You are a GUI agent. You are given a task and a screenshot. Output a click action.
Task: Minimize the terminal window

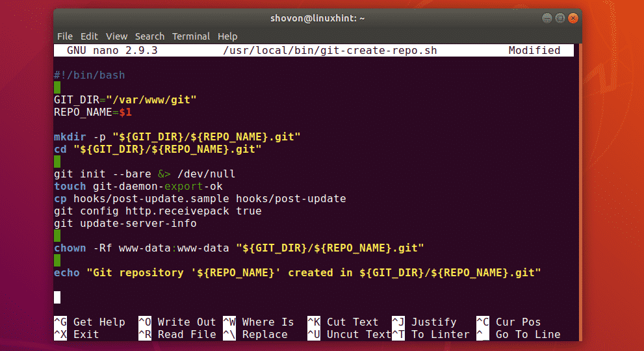[547, 18]
